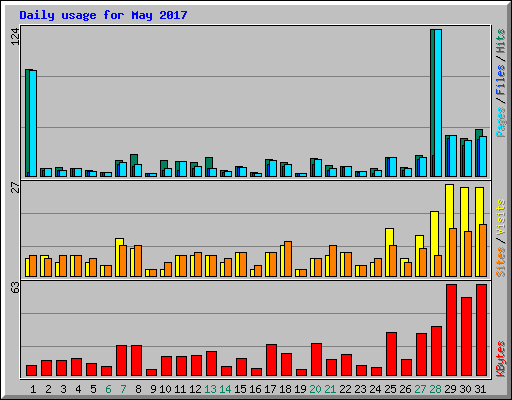Click the green day label 6

point(108,389)
